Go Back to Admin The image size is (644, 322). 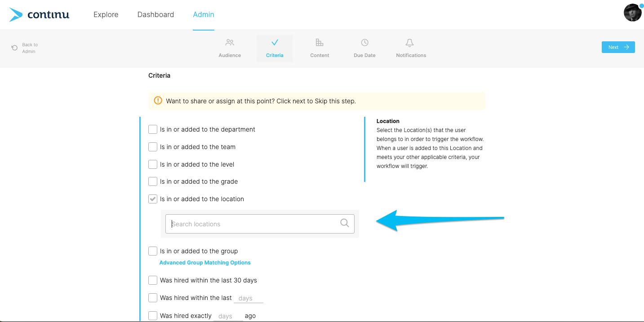click(x=25, y=48)
